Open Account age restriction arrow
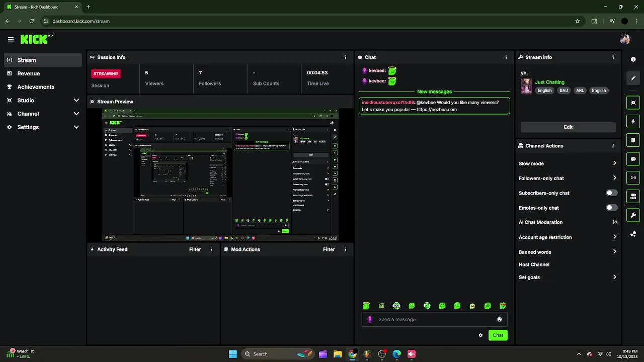Screen dimensions: 644x362 pos(614,237)
